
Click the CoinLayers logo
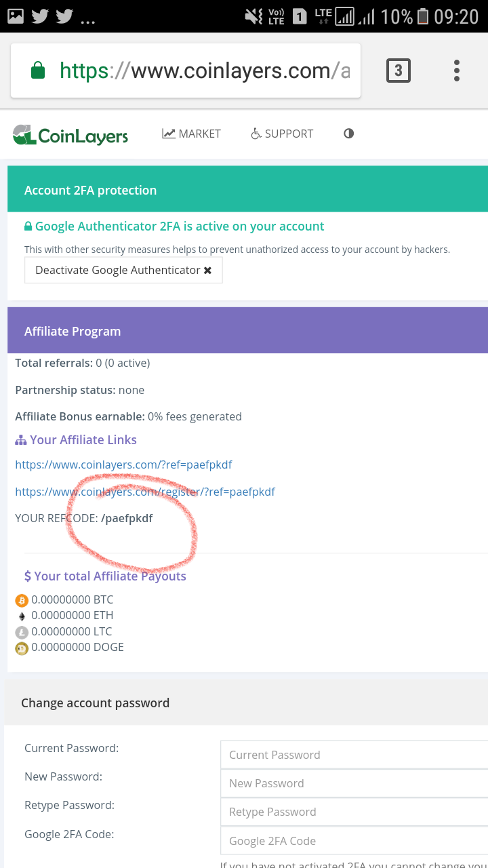(70, 135)
